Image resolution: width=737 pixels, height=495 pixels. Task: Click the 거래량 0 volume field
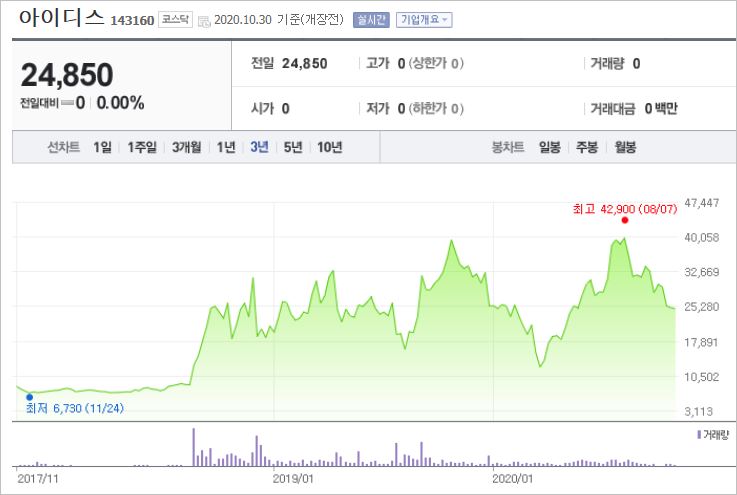[x=615, y=63]
